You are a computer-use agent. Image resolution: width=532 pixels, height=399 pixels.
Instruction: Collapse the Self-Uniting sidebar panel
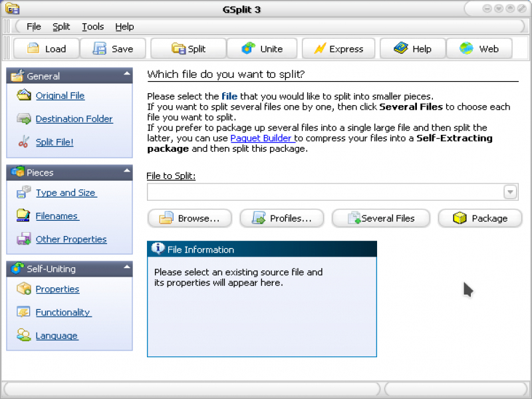(x=126, y=268)
